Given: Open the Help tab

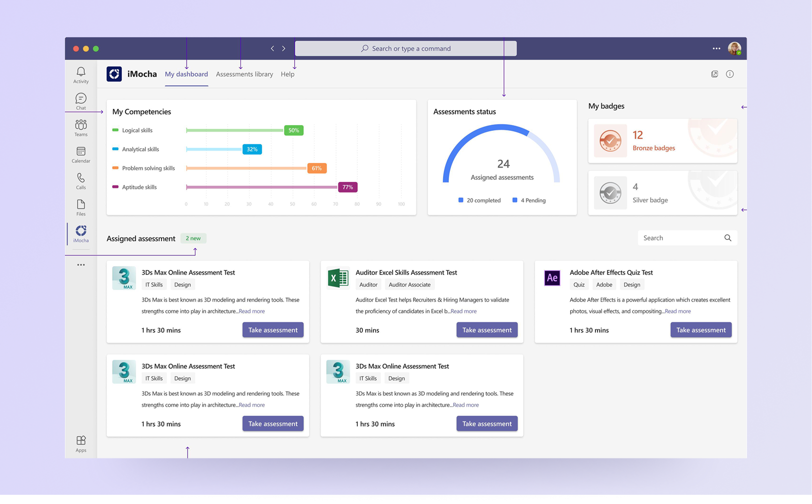Looking at the screenshot, I should click(x=287, y=74).
